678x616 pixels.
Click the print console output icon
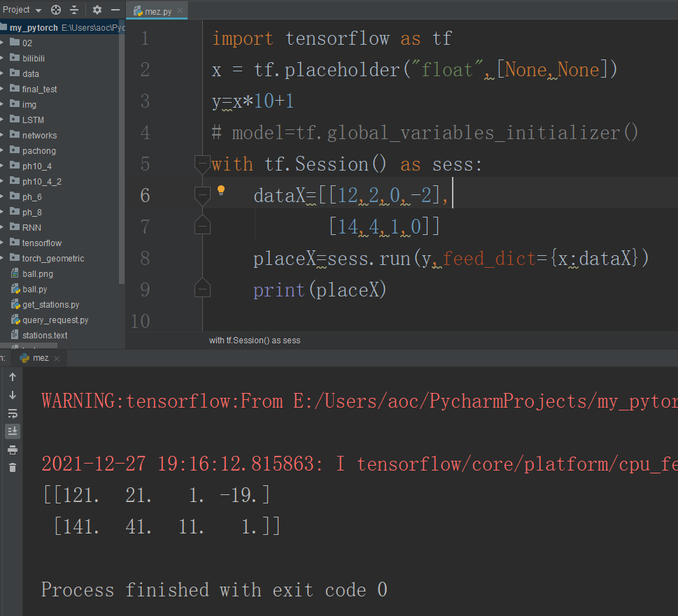pyautogui.click(x=12, y=449)
